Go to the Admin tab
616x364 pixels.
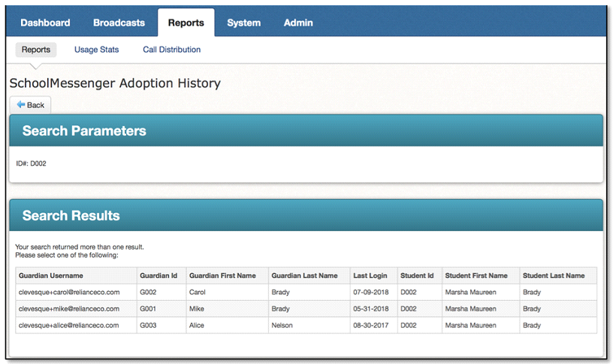tap(298, 23)
